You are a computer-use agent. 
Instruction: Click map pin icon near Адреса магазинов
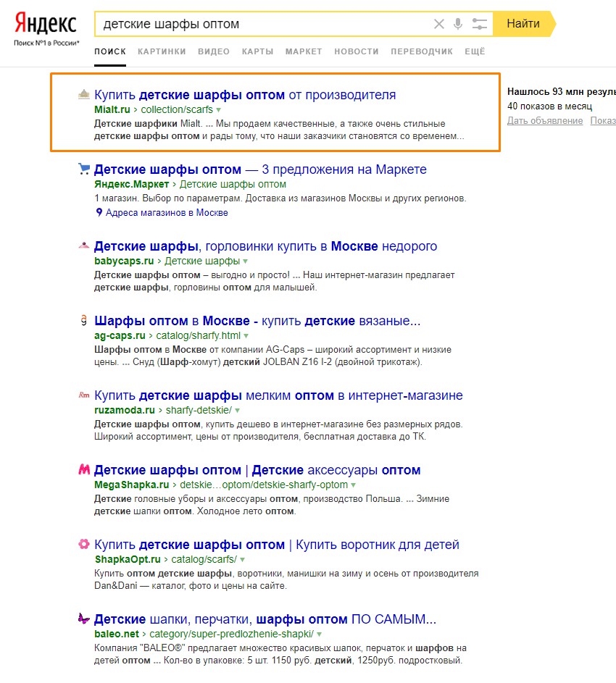click(x=99, y=212)
